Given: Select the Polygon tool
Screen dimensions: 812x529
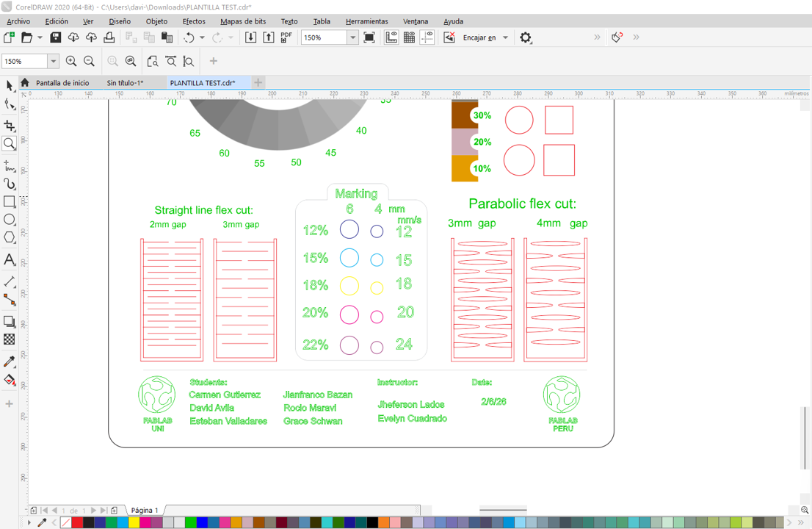Looking at the screenshot, I should [10, 237].
